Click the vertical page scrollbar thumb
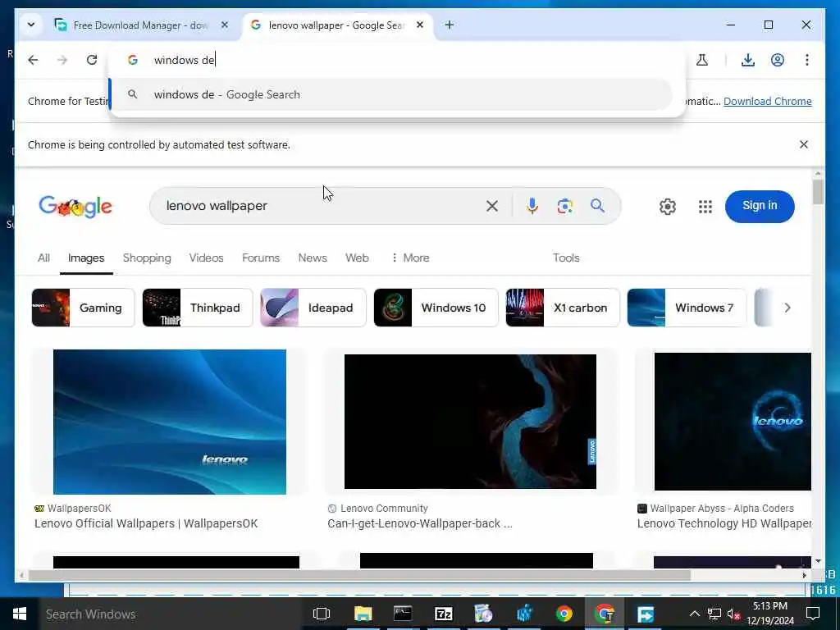This screenshot has height=630, width=840. click(x=818, y=192)
